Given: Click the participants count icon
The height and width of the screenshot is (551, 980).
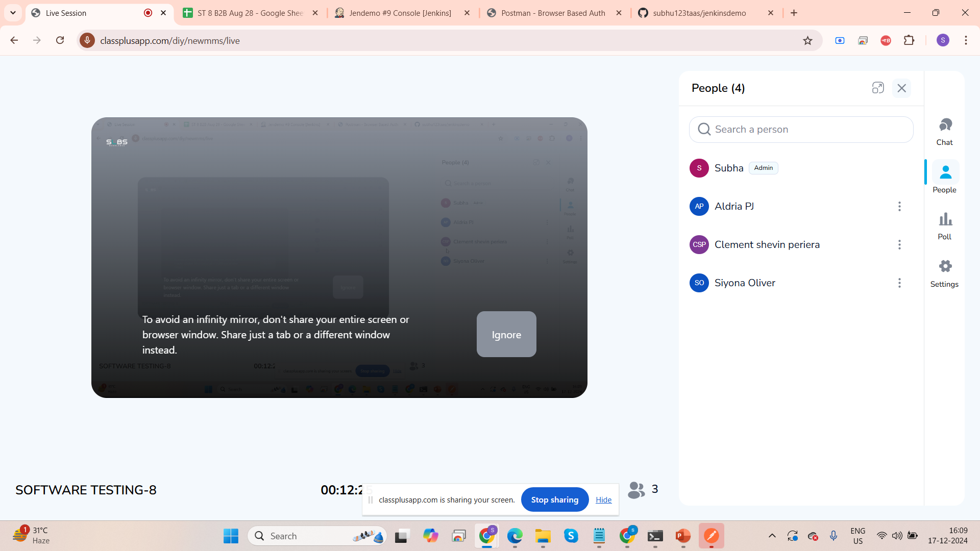Looking at the screenshot, I should pos(636,490).
